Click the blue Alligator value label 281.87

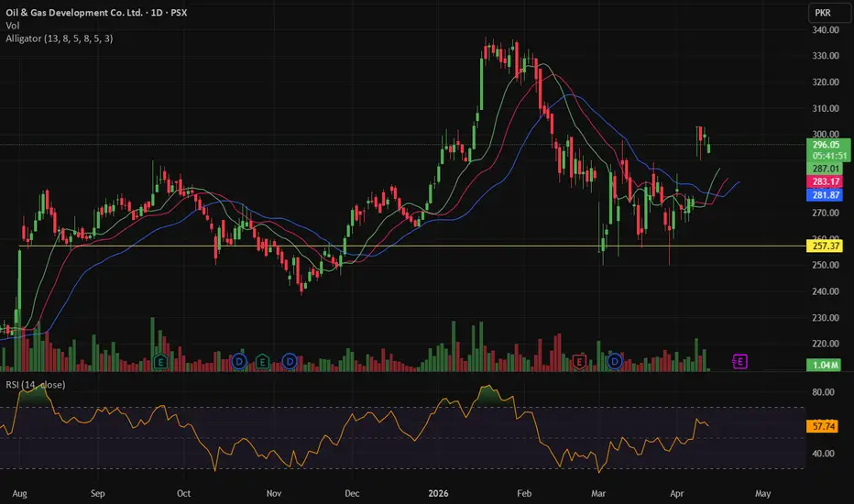tap(825, 195)
